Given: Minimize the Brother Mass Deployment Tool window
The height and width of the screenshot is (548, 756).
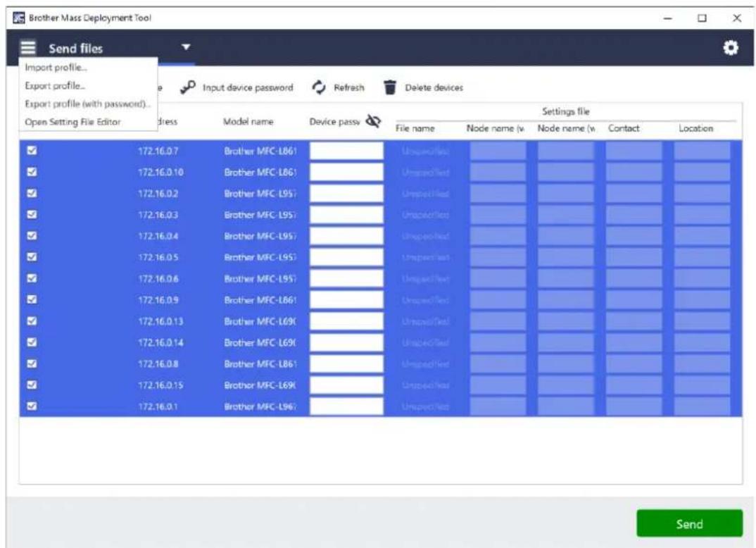Looking at the screenshot, I should 668,18.
